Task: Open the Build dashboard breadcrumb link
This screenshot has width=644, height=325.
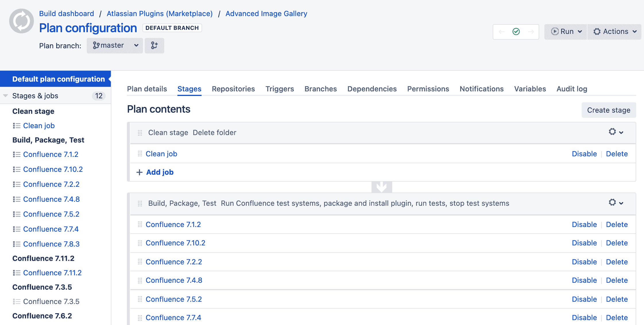Action: coord(67,14)
